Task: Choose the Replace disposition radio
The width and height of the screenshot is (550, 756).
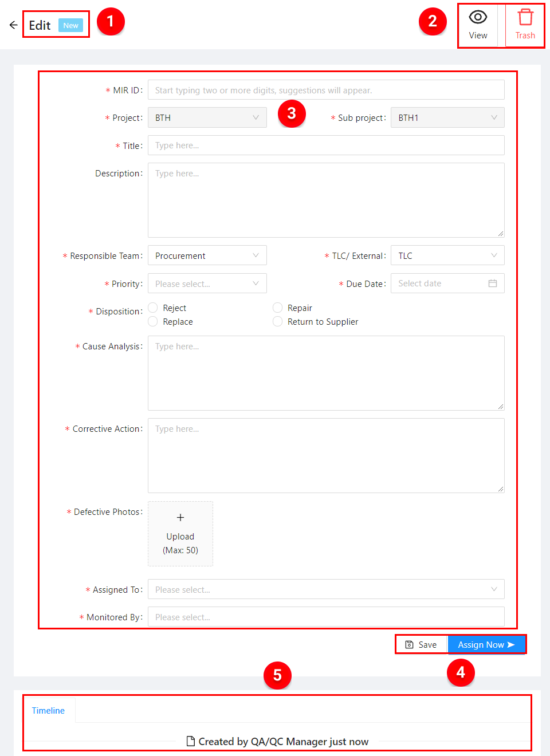Action: (153, 322)
